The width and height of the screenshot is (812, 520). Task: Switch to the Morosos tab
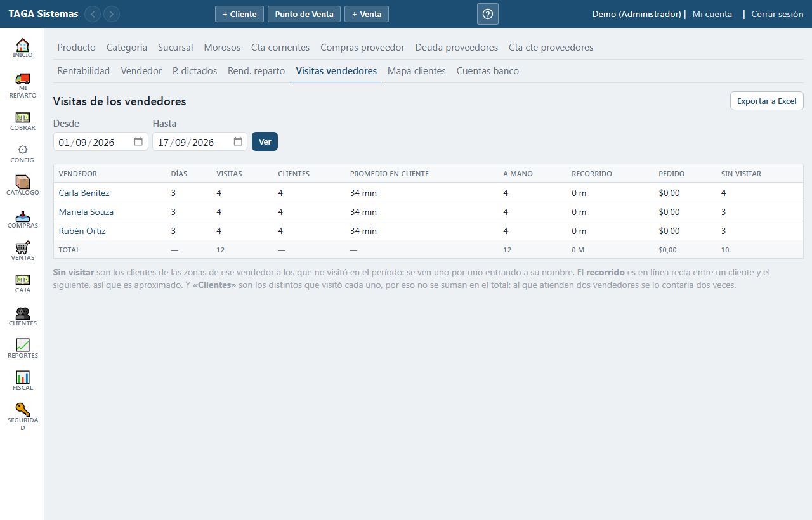coord(222,48)
